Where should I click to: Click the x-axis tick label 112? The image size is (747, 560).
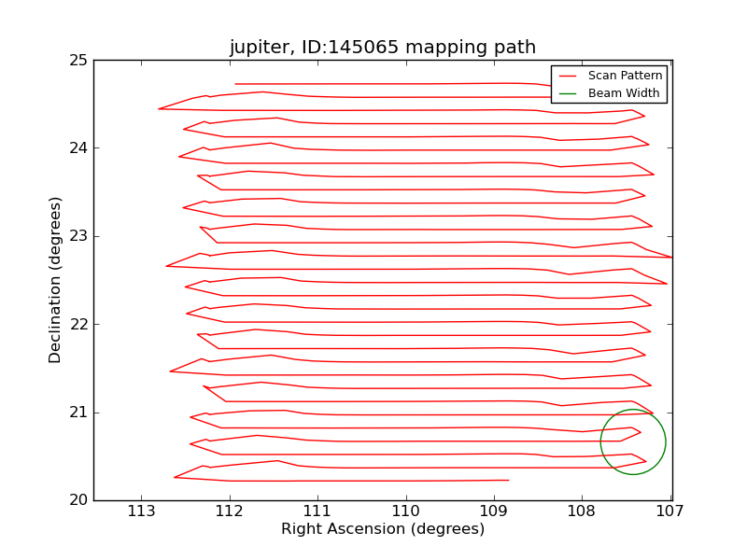coord(230,511)
